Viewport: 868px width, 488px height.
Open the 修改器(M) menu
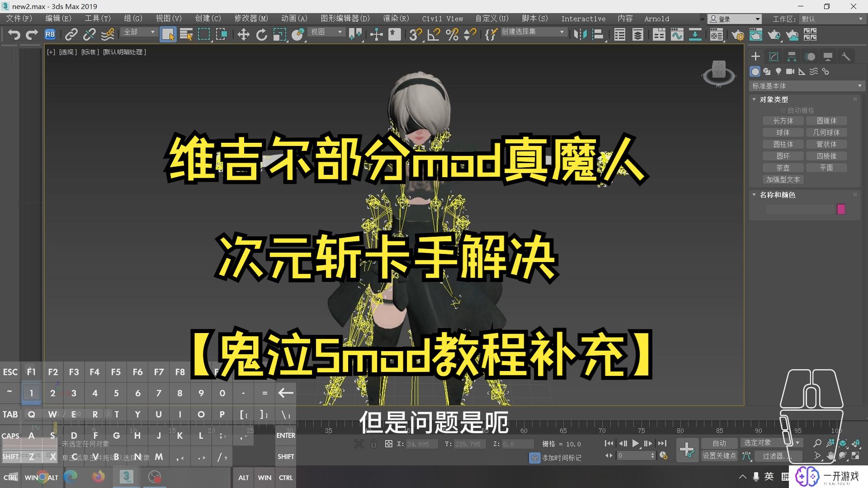(x=251, y=19)
